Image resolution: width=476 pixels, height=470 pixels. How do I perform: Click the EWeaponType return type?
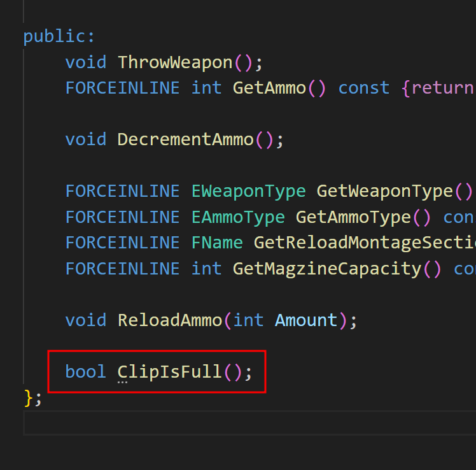pos(248,192)
